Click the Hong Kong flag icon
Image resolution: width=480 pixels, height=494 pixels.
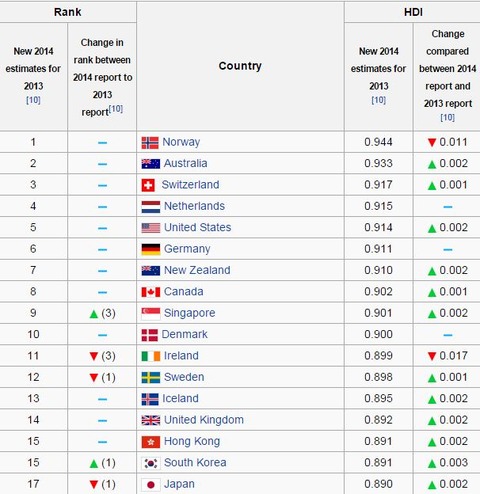150,442
